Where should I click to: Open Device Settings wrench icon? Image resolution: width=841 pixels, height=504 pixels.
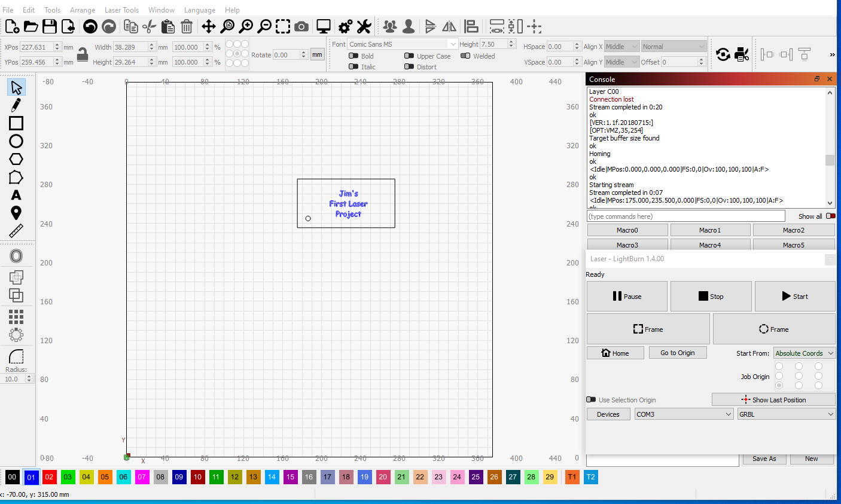(x=364, y=26)
